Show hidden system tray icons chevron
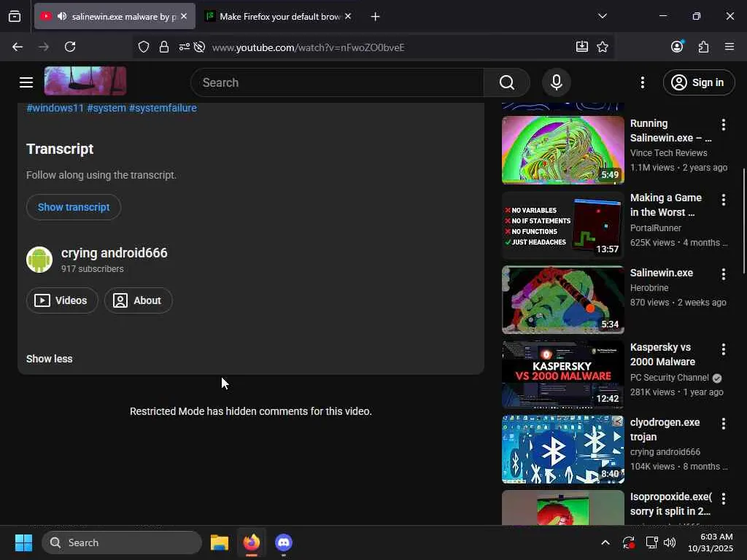 (605, 542)
